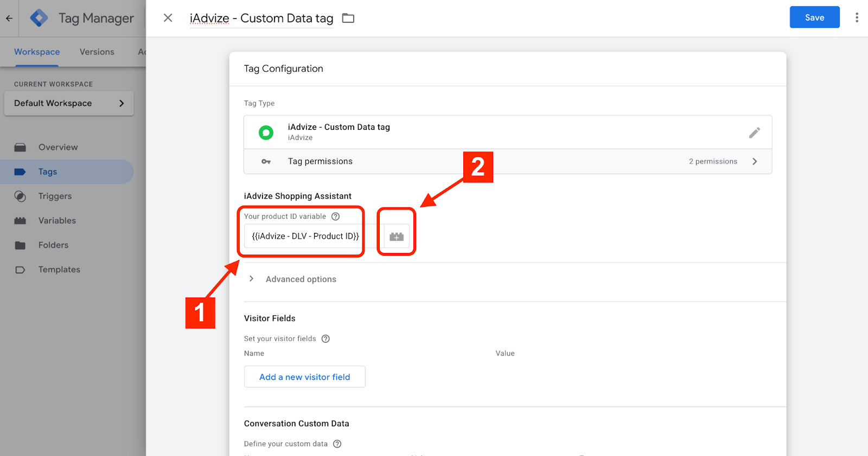
Task: Open Triggers in the sidebar
Action: point(55,196)
